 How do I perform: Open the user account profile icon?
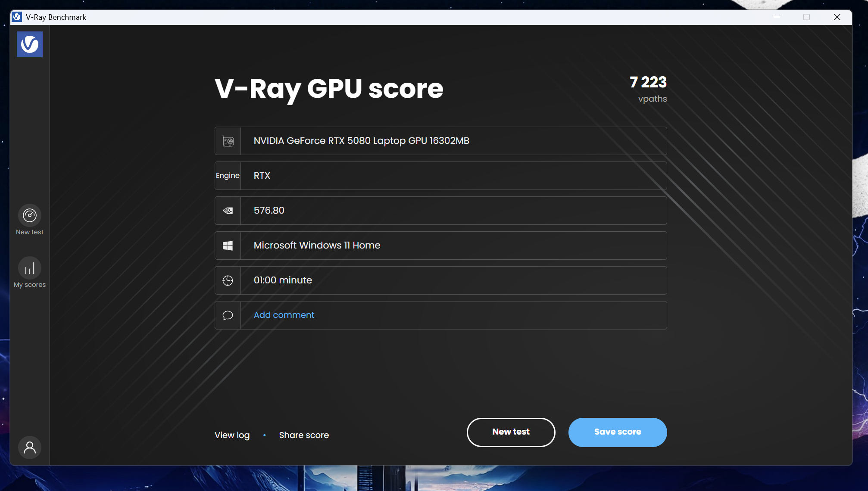(30, 447)
